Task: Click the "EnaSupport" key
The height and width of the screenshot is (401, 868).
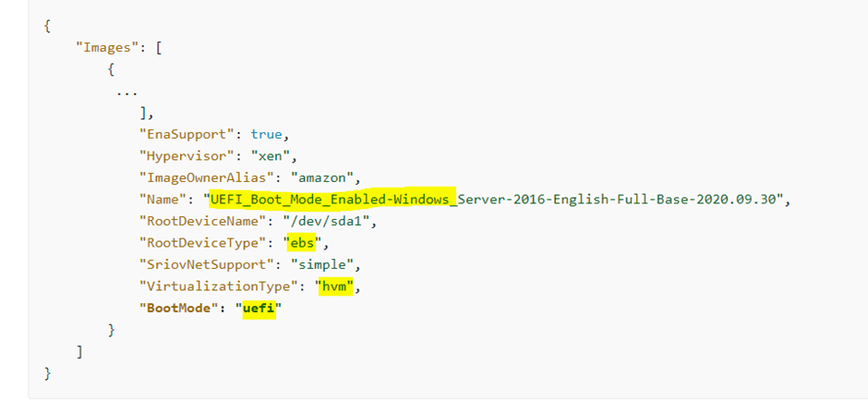Action: pos(187,133)
